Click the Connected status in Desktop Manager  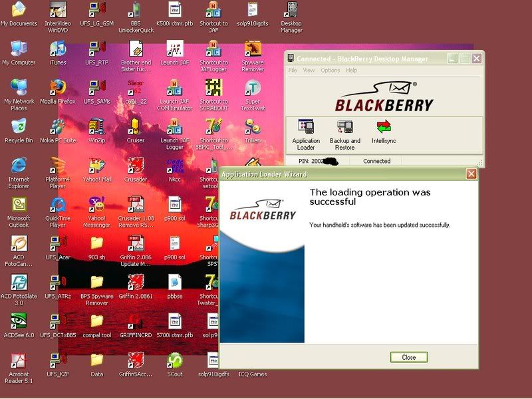(x=376, y=161)
